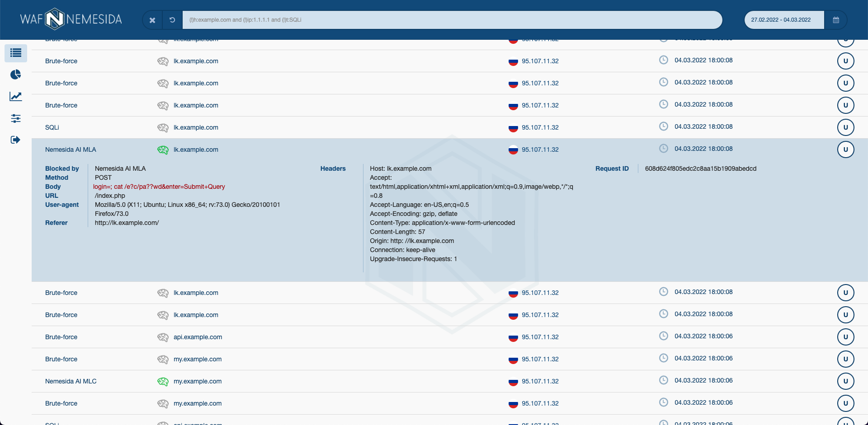Click IP 95.107.11.32 in Nemesida AI MLC row
The width and height of the screenshot is (868, 425).
click(540, 381)
